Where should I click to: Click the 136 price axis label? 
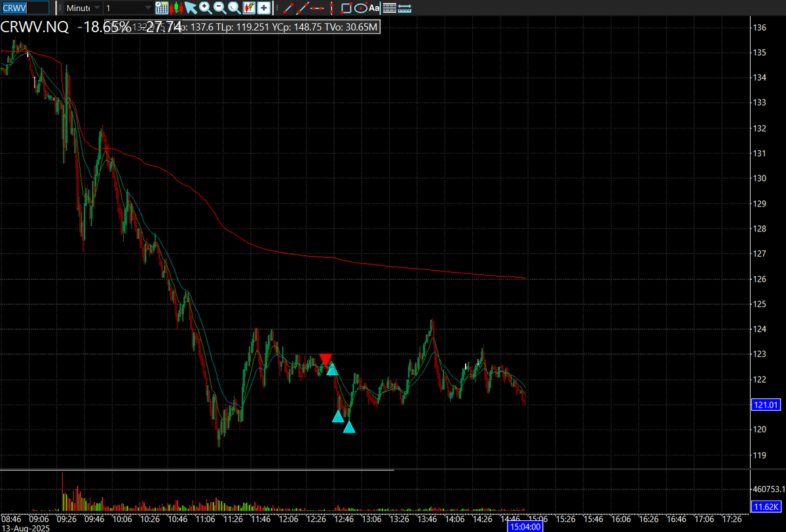click(x=760, y=28)
